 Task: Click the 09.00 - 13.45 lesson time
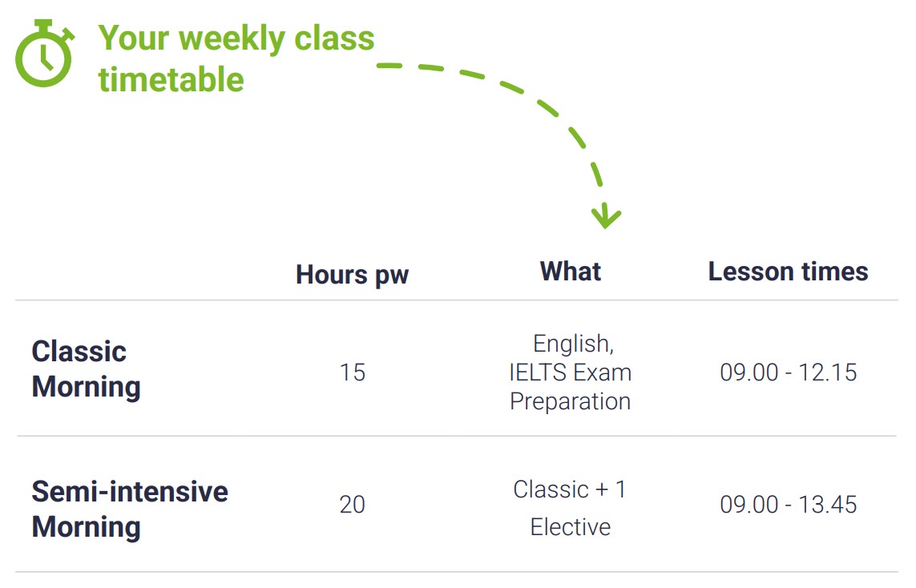click(788, 505)
